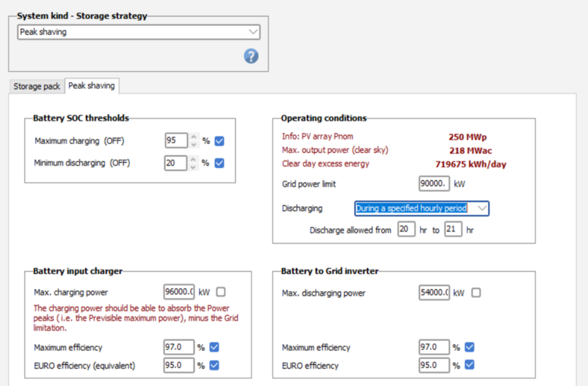Image resolution: width=588 pixels, height=386 pixels.
Task: Decrease Minimum discharging value with down arrow
Action: coord(194,167)
